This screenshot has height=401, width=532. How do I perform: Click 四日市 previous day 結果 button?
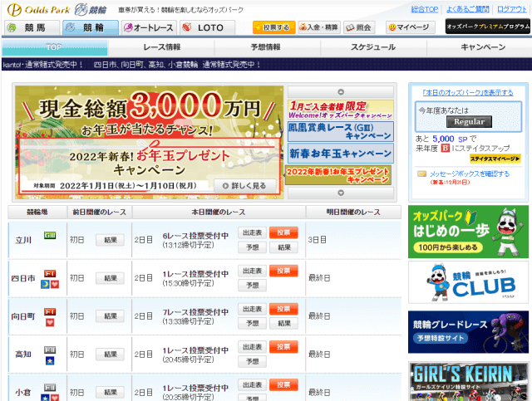click(110, 278)
